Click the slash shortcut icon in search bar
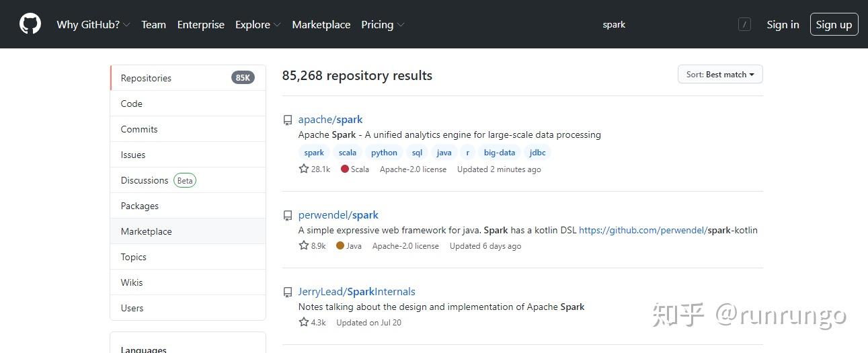The width and height of the screenshot is (868, 353). 744,24
